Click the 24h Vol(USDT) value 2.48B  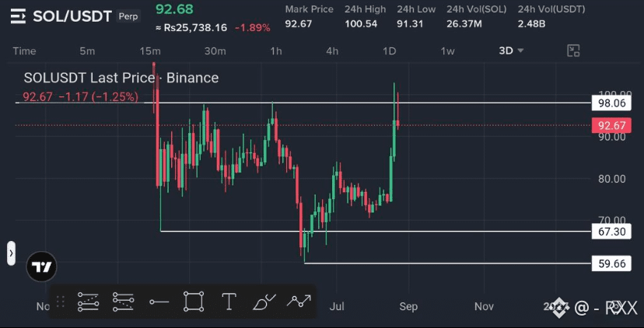[531, 24]
